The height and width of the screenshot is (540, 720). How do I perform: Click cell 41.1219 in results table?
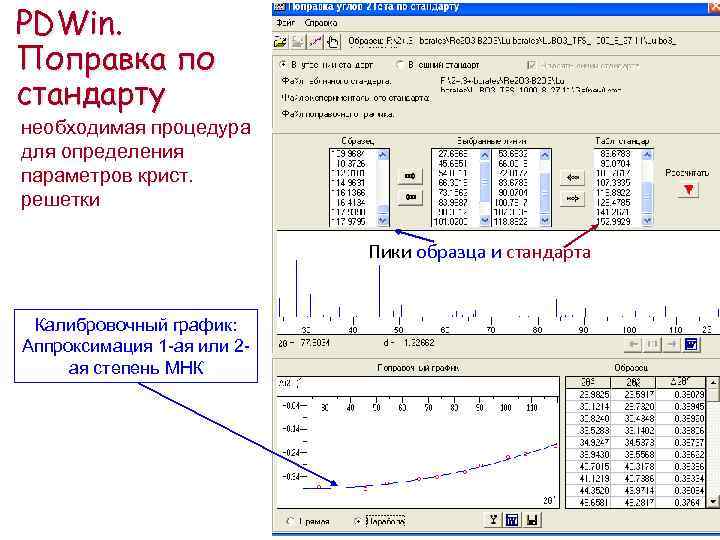588,478
